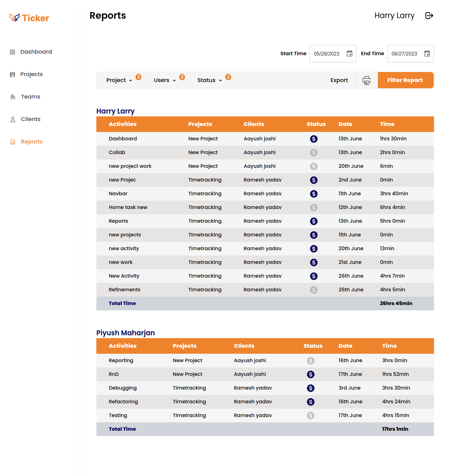The image size is (449, 476).
Task: Select the 'RnD' activity cell
Action: (114, 374)
